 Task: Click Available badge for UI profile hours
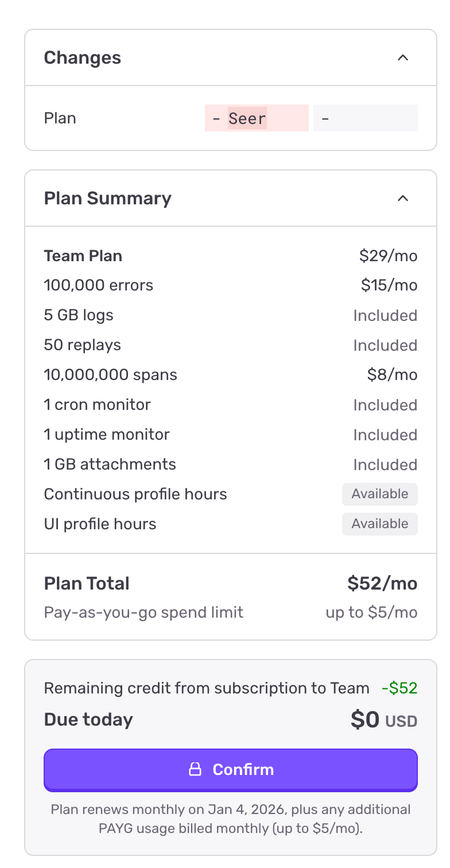coord(380,524)
